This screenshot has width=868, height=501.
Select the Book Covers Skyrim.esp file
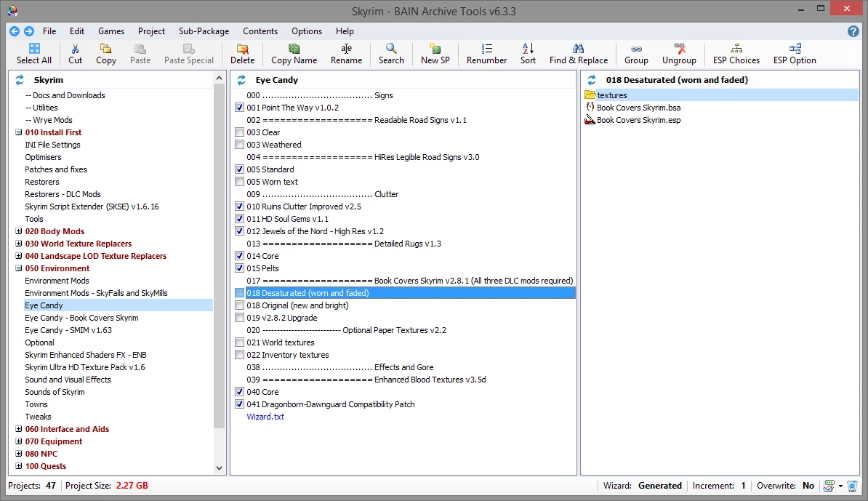pos(638,120)
